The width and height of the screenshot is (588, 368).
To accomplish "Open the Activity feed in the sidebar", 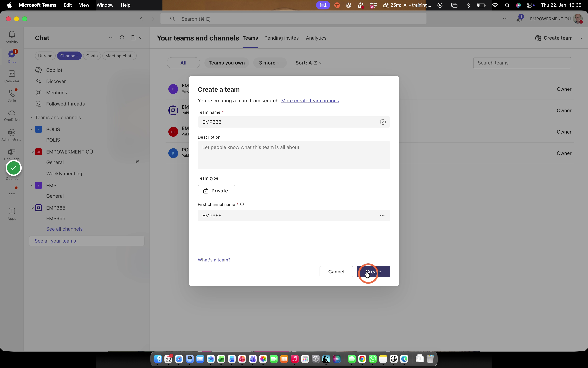I will click(x=12, y=37).
